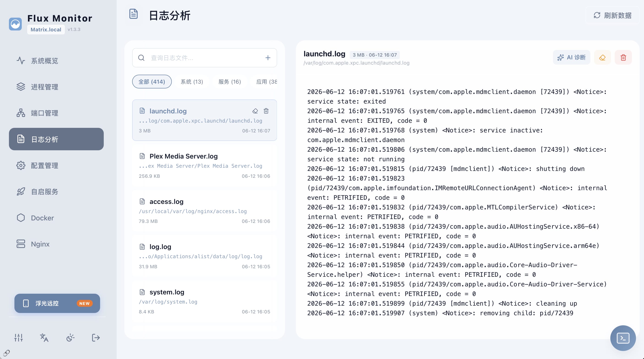Click the AI 诊断 button
This screenshot has width=644, height=359.
pyautogui.click(x=571, y=57)
